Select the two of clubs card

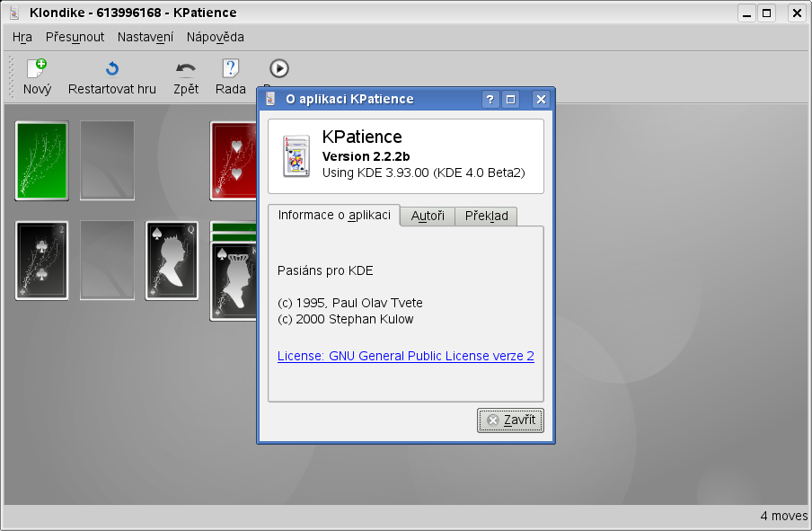coord(42,261)
